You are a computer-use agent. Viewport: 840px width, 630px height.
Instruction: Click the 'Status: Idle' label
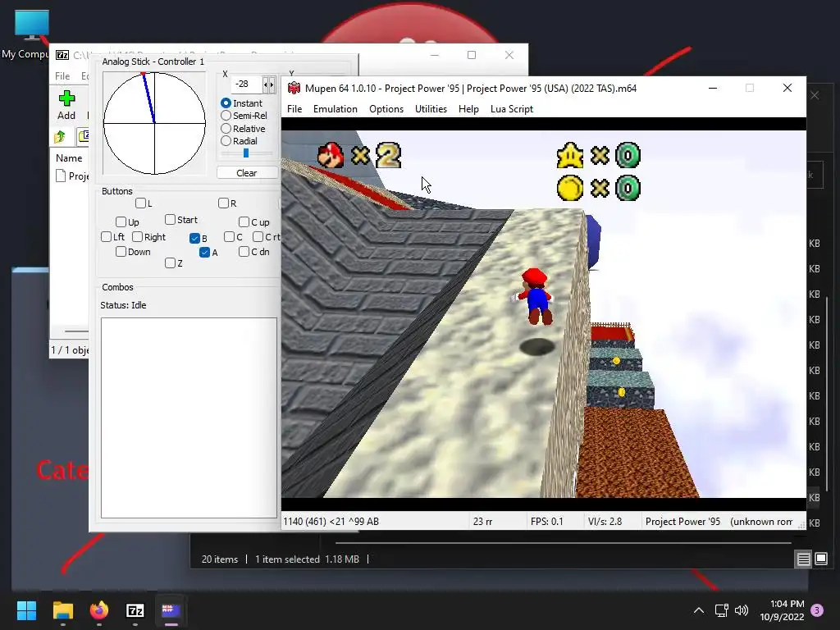(123, 305)
